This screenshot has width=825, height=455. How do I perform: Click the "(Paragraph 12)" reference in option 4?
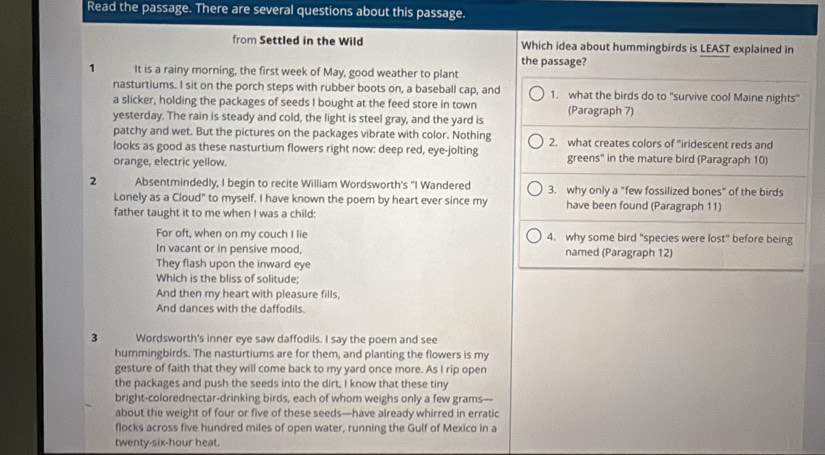point(637,252)
